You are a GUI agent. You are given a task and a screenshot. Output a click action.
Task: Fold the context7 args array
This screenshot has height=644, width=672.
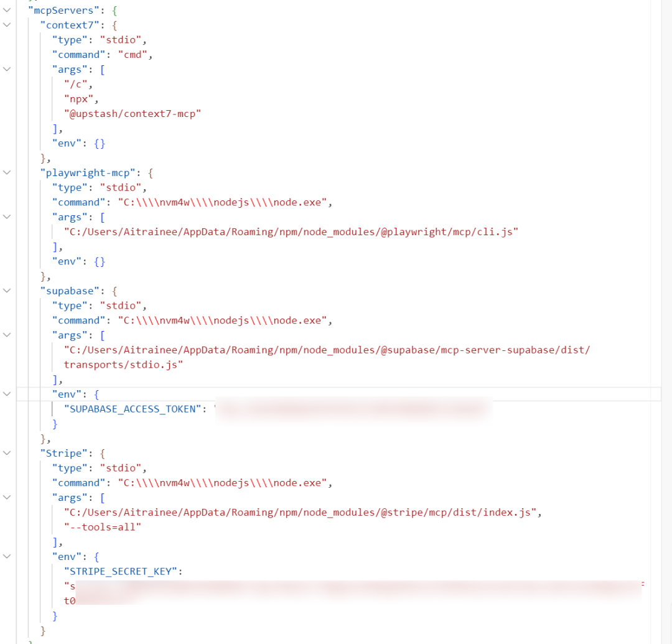coord(7,69)
